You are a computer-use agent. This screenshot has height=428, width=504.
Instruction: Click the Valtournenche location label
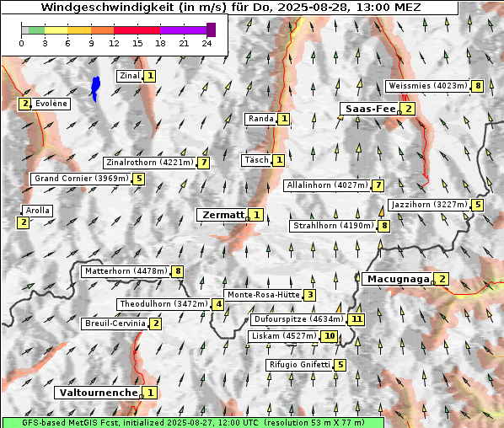[x=98, y=393]
